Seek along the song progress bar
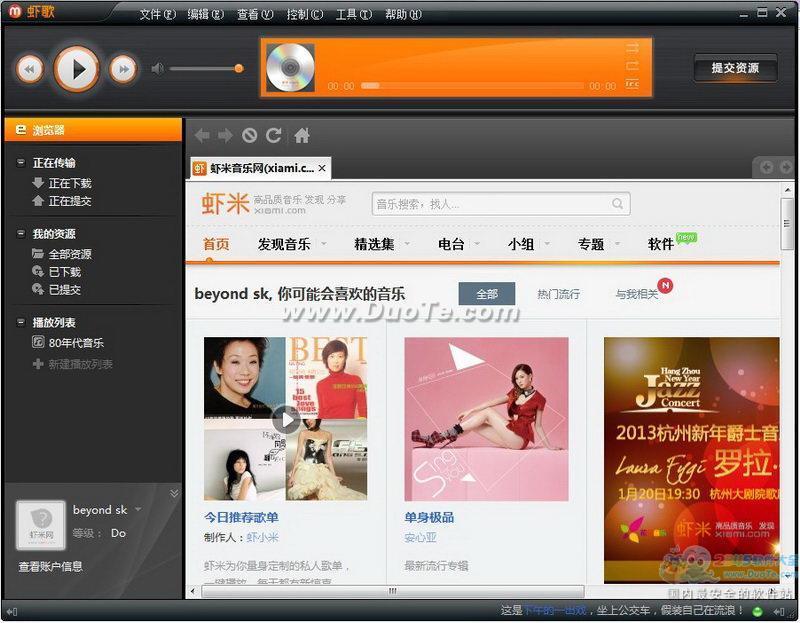Viewport: 800px width, 623px height. (x=472, y=86)
